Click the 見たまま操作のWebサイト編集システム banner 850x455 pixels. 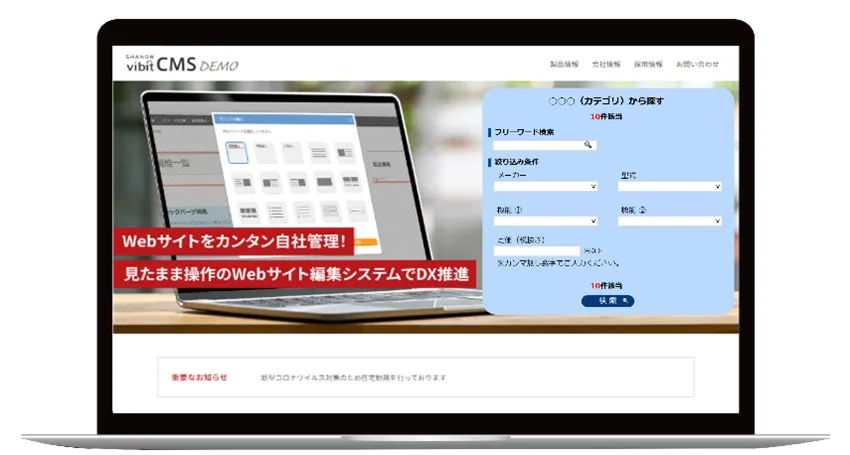click(295, 273)
